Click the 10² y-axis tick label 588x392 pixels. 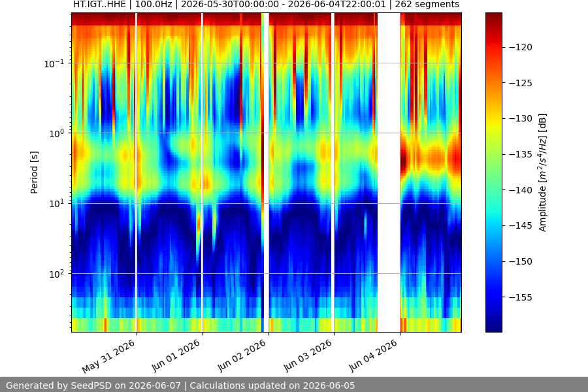pos(56,274)
